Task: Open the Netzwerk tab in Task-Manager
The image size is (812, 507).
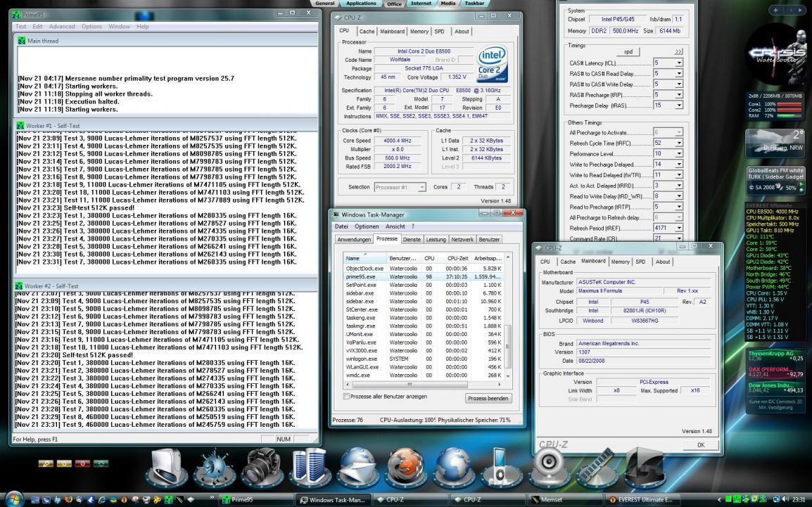Action: pyautogui.click(x=462, y=240)
